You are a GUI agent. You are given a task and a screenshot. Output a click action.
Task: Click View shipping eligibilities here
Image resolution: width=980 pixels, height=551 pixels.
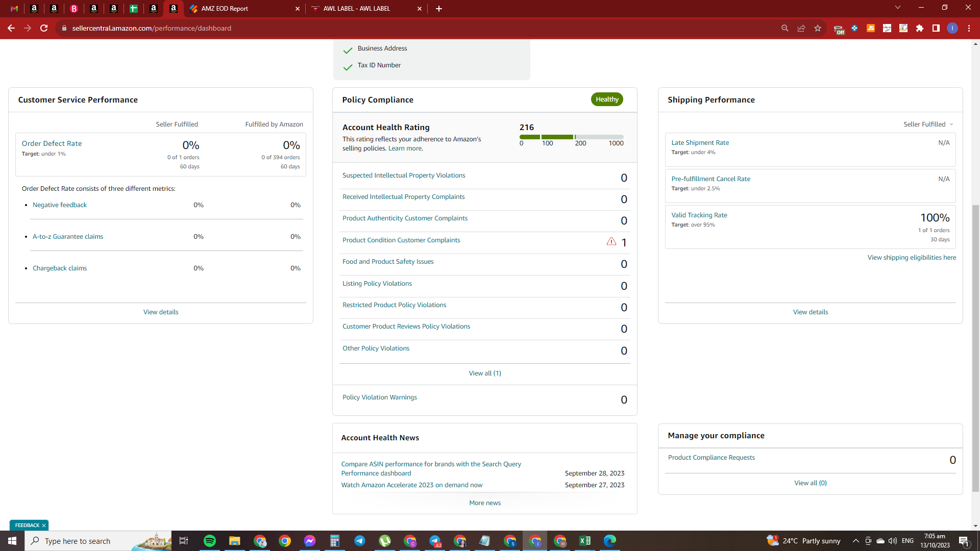[912, 258]
